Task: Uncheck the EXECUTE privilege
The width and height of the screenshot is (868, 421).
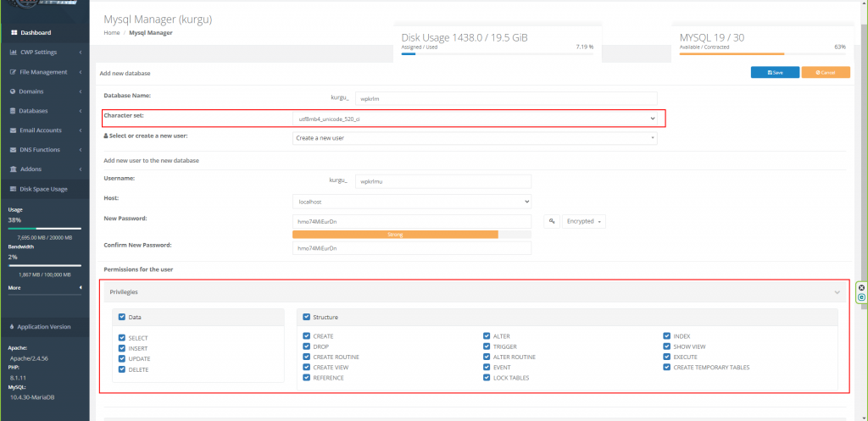Action: [667, 357]
